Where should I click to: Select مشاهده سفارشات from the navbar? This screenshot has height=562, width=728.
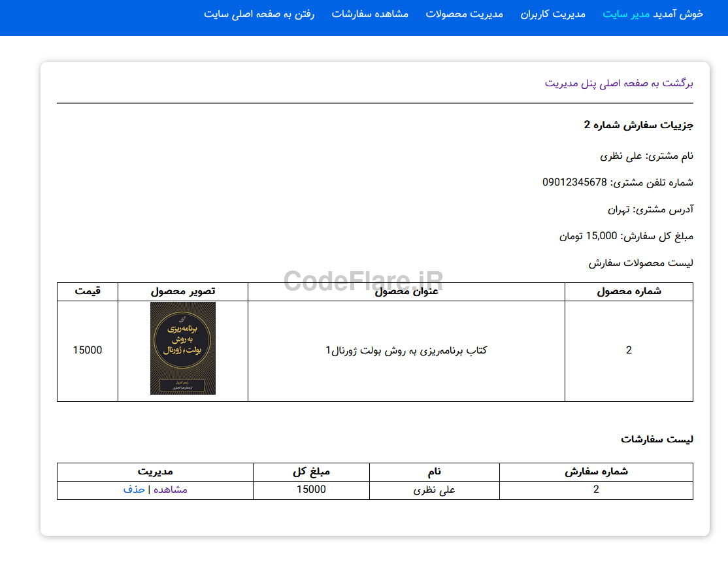[371, 14]
